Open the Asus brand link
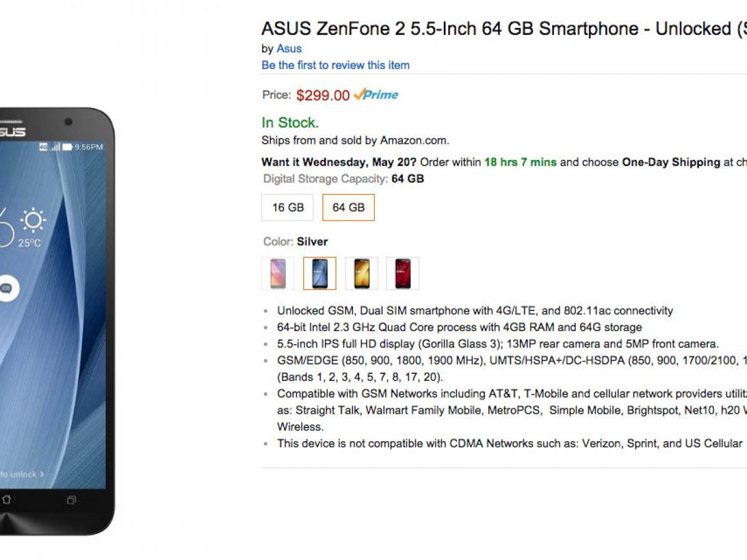 tap(289, 49)
